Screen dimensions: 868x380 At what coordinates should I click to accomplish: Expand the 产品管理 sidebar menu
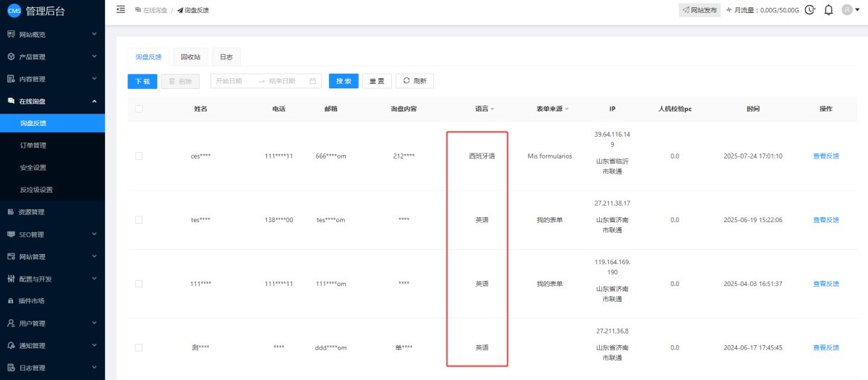pos(52,56)
